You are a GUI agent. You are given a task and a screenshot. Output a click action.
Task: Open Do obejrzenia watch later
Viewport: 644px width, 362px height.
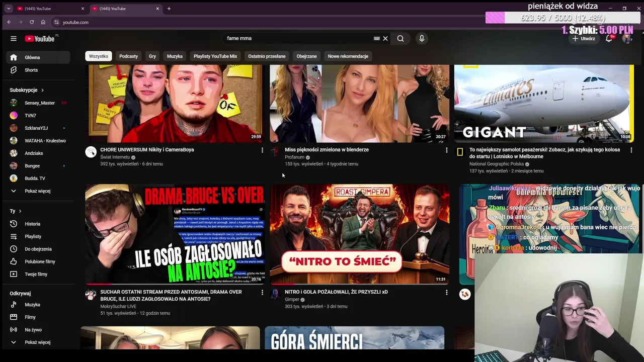[38, 249]
